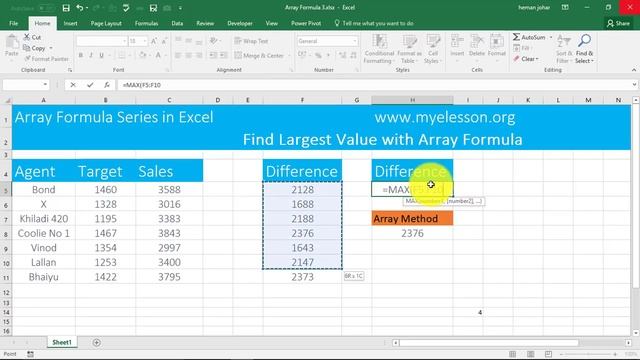Click the Share button
This screenshot has height=360, width=640.
(x=618, y=23)
